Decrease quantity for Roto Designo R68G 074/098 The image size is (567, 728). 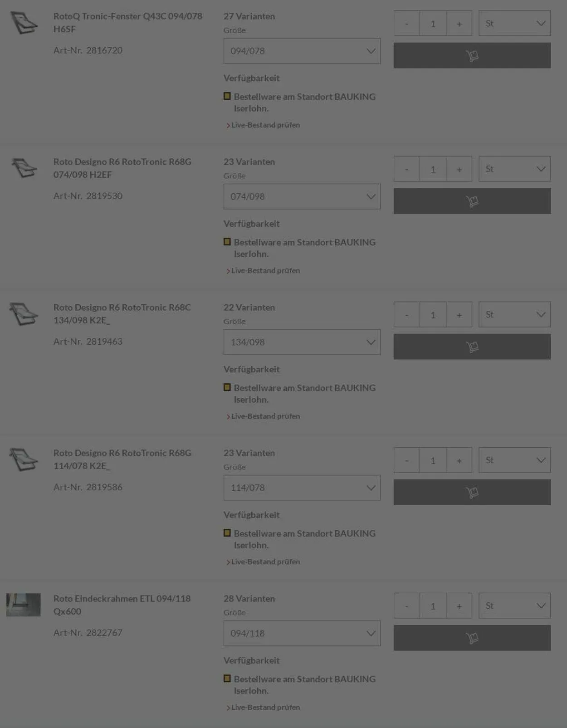pos(406,169)
